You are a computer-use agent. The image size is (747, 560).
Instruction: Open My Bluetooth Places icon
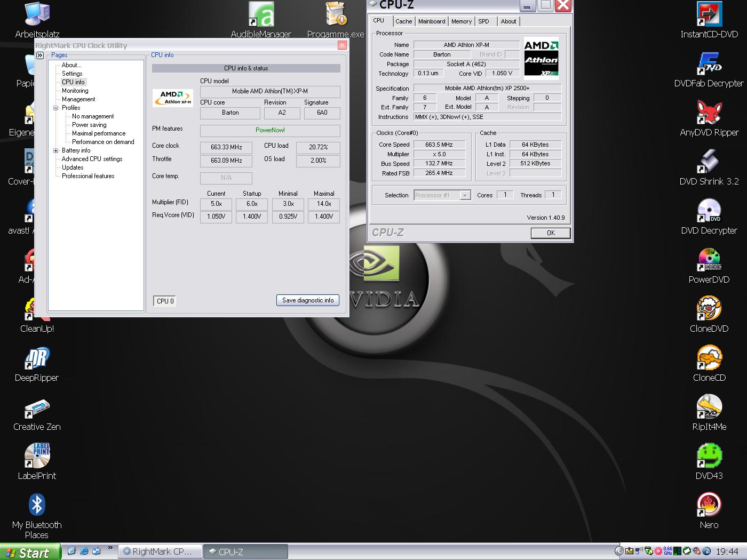click(37, 506)
